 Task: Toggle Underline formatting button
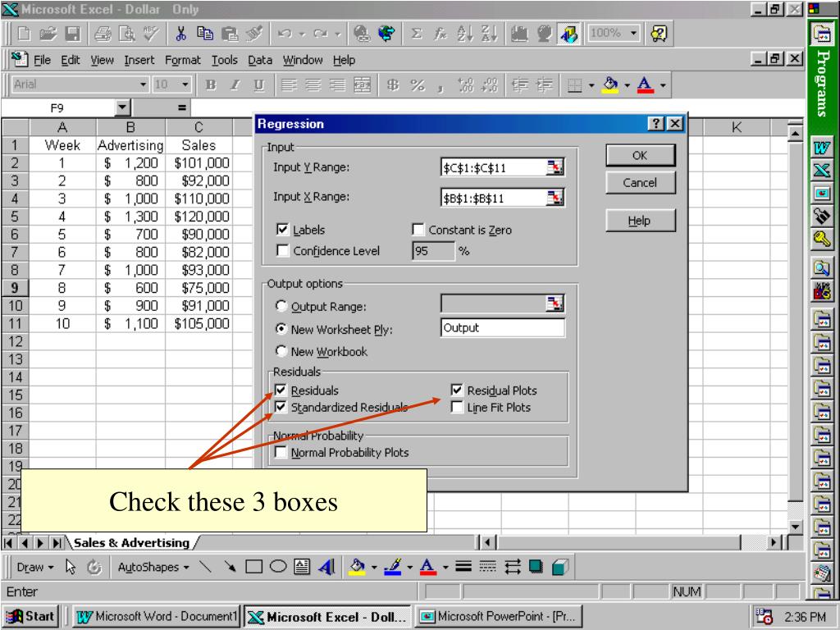point(258,84)
